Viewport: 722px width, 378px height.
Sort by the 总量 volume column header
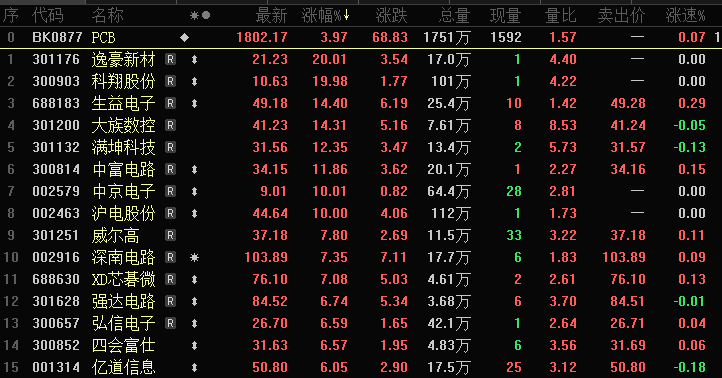[454, 16]
